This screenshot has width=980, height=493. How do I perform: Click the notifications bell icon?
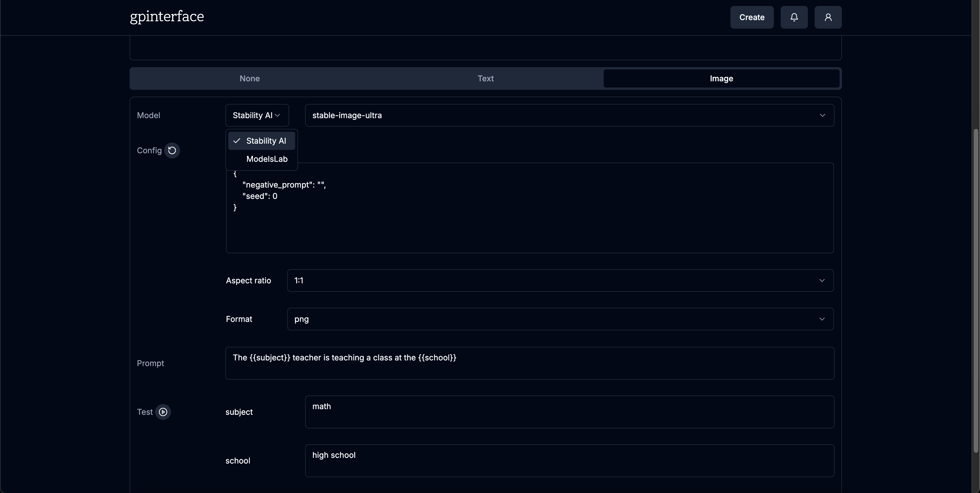(x=794, y=17)
